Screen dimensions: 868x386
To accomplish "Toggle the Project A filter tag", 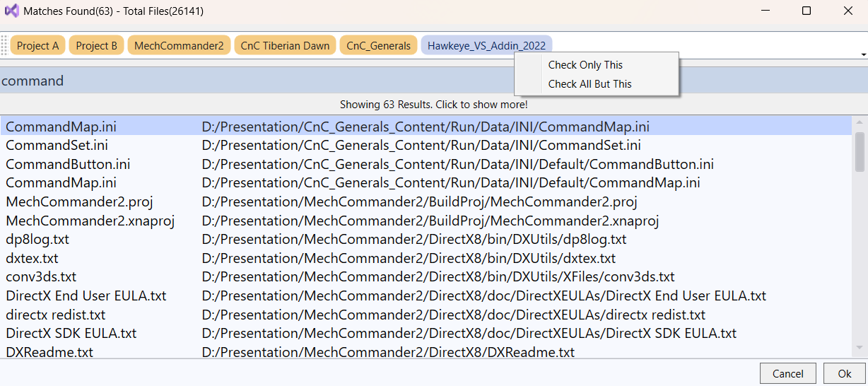I will click(x=37, y=46).
